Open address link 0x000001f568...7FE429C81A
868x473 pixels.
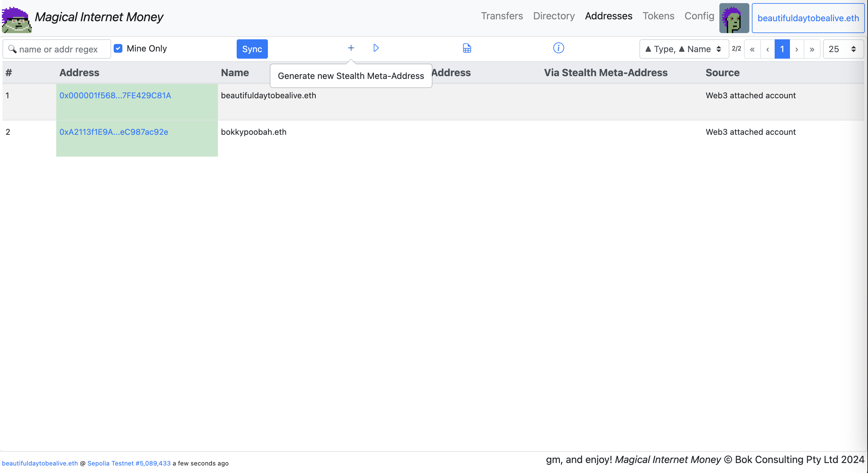point(115,95)
